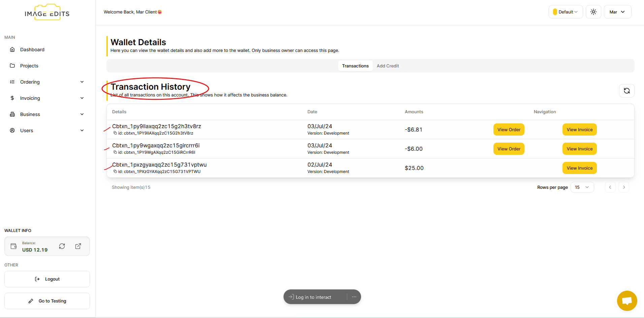Image resolution: width=644 pixels, height=318 pixels.
Task: Open wallet details via external link icon
Action: (x=78, y=246)
